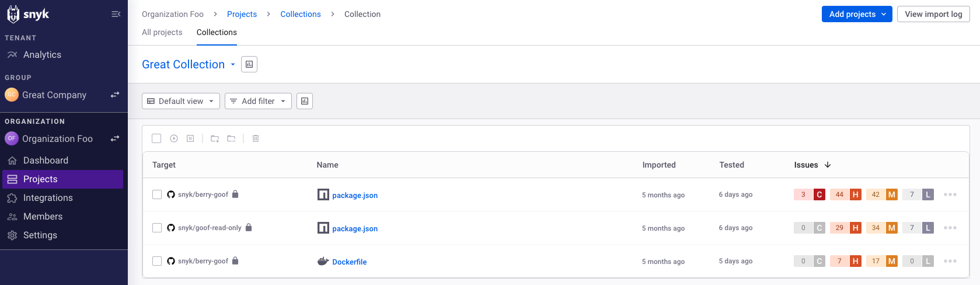
Task: Toggle the select-all checkbox in table toolbar
Action: tap(156, 138)
